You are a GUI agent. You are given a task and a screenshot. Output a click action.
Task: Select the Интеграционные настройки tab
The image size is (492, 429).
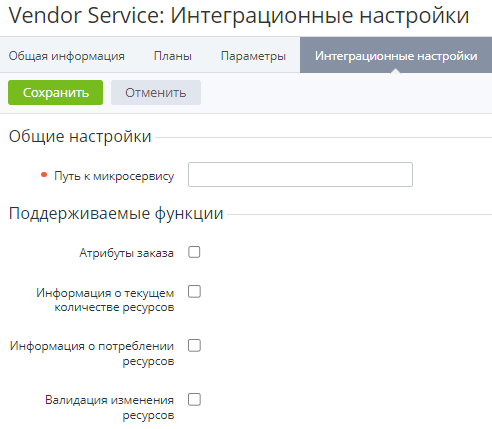tap(396, 55)
